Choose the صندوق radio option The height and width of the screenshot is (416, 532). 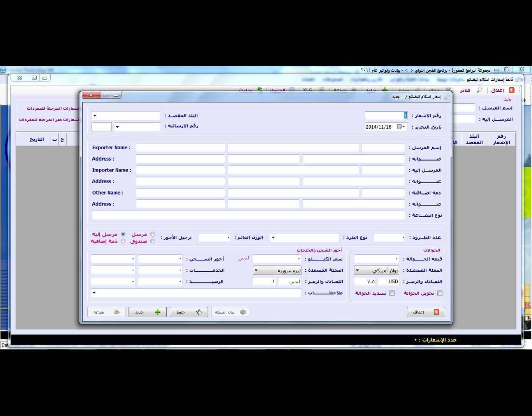point(153,241)
